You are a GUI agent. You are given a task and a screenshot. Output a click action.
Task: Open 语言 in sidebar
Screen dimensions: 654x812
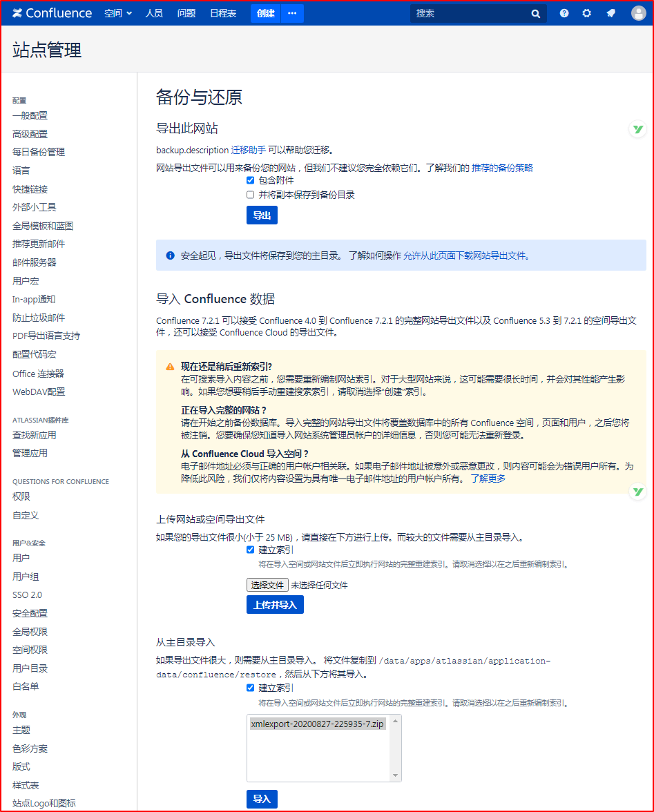click(21, 171)
